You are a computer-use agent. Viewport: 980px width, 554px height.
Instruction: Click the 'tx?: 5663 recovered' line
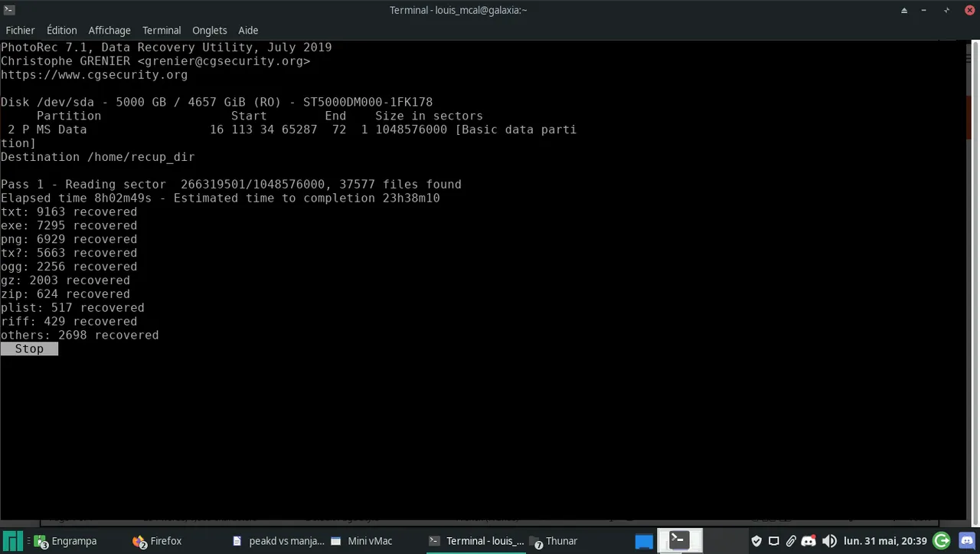[69, 253]
